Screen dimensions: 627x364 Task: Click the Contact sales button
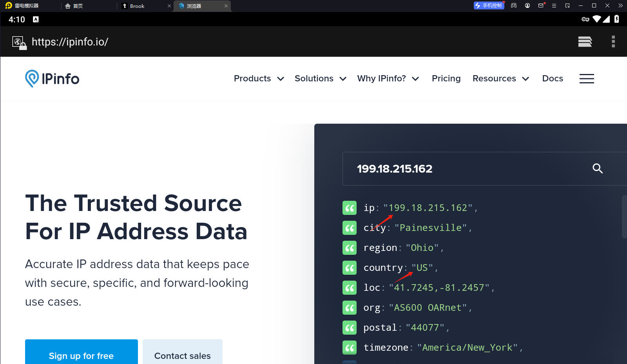coord(183,354)
